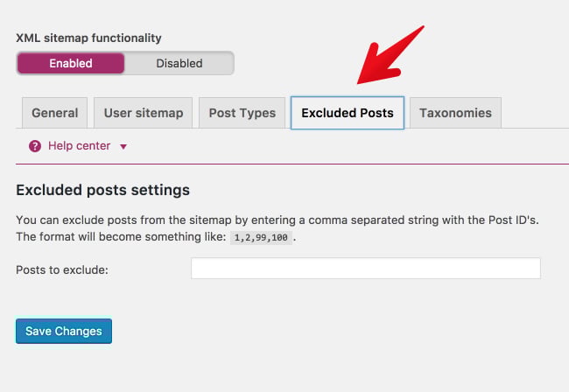Switch to the Taxonomies tab
This screenshot has height=392, width=569.
(x=455, y=113)
